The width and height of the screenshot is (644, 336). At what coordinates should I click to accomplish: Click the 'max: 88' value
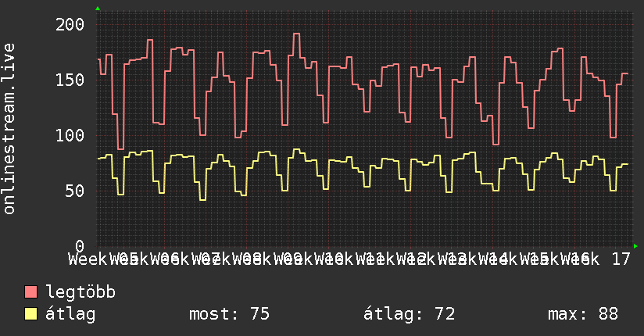coord(583,314)
